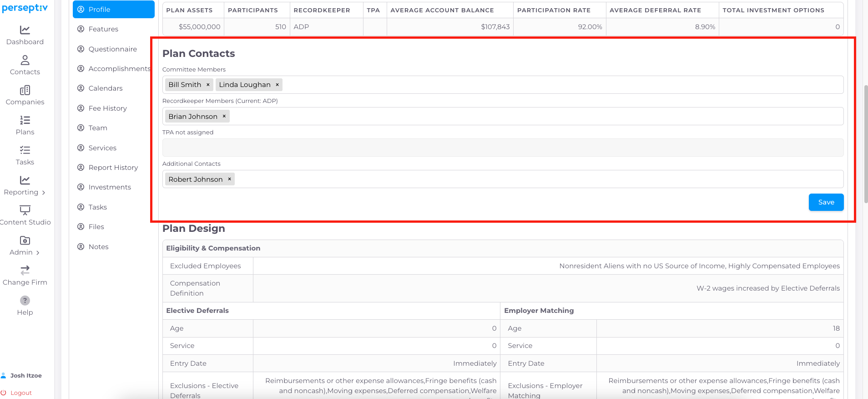The height and width of the screenshot is (399, 868).
Task: Open Plans numbered list icon
Action: pos(25,120)
